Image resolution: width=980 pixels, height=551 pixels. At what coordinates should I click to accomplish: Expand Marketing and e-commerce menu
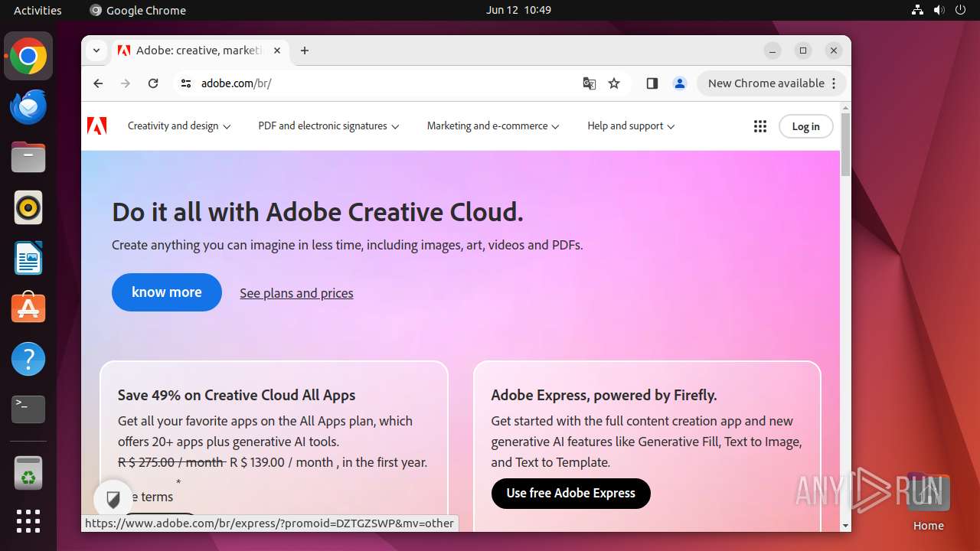pyautogui.click(x=493, y=126)
